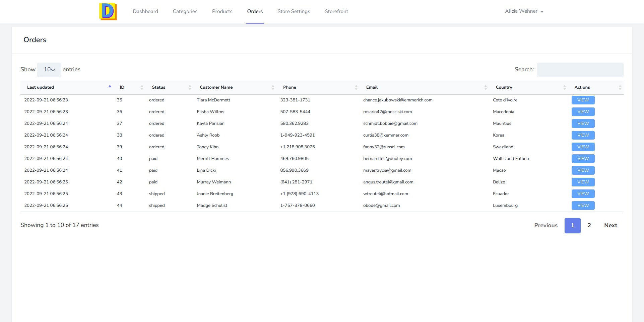View order 44 for Madge Schulist
Screen dimensions: 644x322
pyautogui.click(x=583, y=206)
